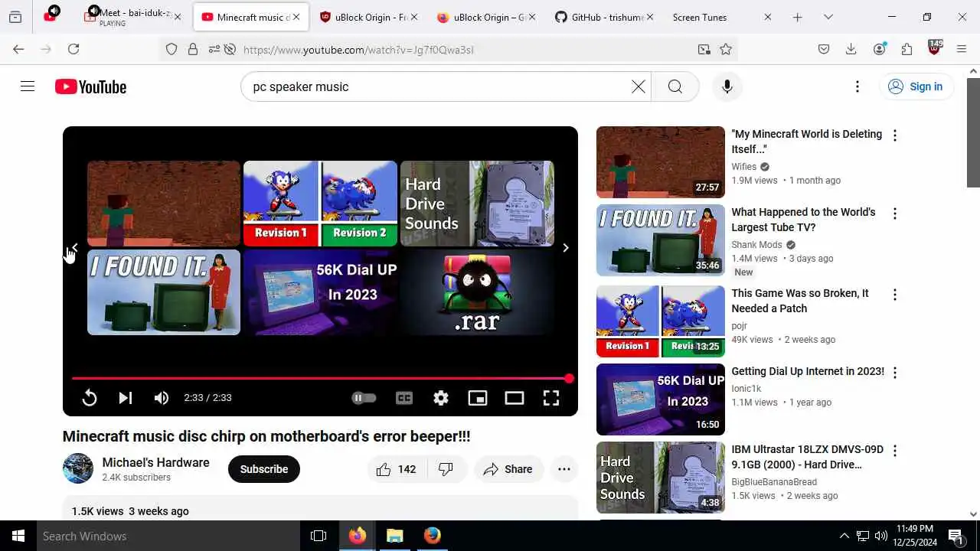The width and height of the screenshot is (980, 551).
Task: Open options for IBM Ultrastar hard drive video
Action: (895, 451)
